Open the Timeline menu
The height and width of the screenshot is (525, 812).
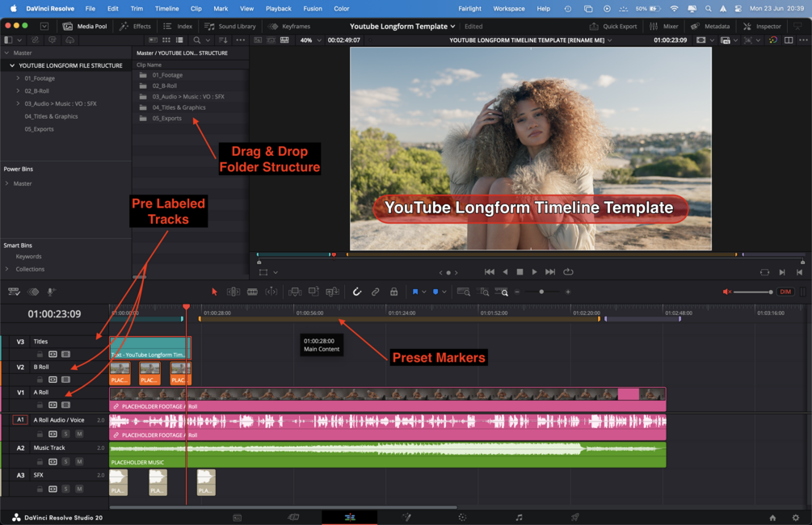click(x=166, y=8)
